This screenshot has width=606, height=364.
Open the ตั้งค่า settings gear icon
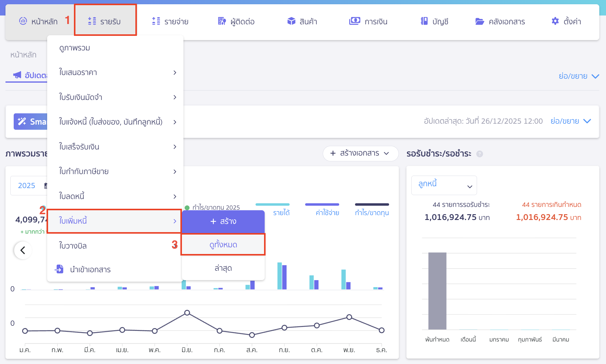(555, 21)
